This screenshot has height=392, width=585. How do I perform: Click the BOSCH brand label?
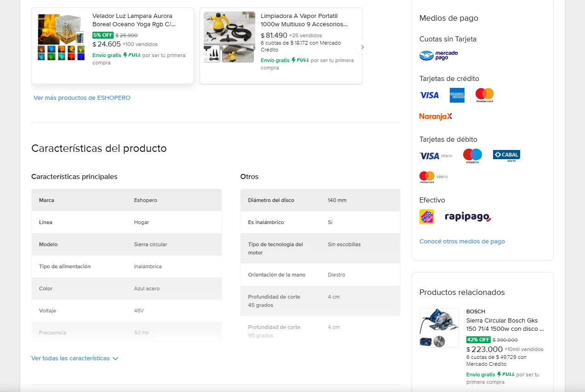coord(476,312)
